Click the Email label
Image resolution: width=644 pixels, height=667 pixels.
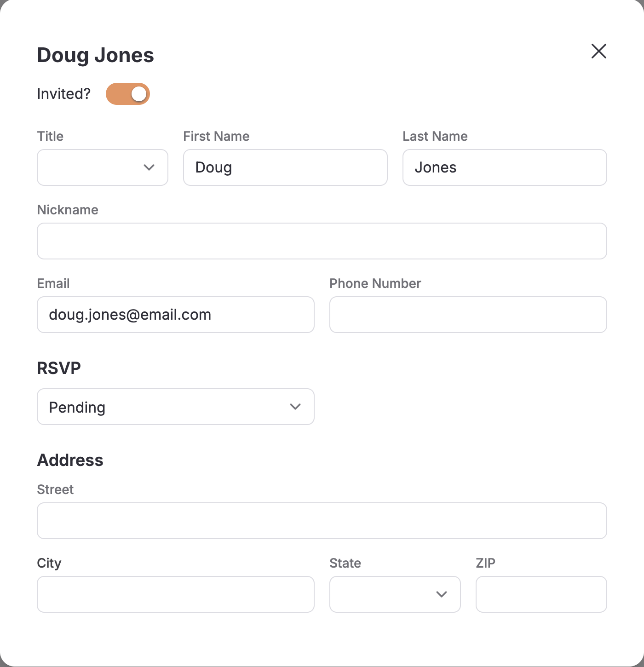(53, 283)
